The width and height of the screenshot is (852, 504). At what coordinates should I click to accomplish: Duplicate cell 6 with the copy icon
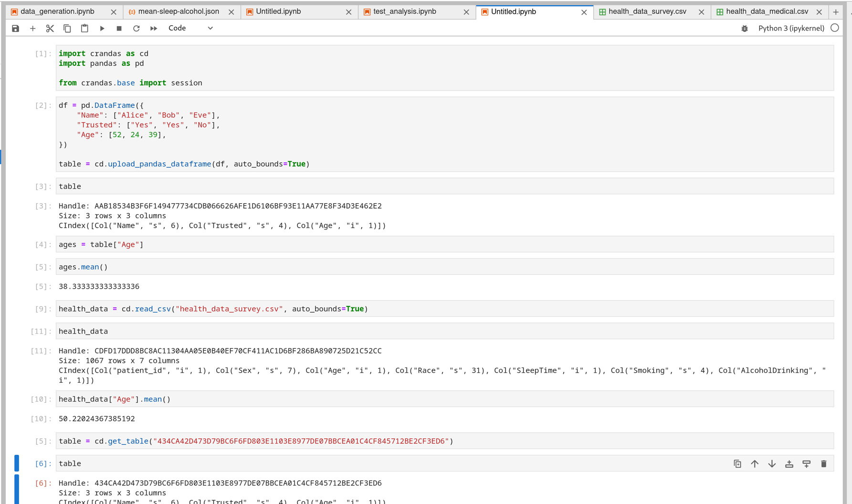(x=737, y=463)
